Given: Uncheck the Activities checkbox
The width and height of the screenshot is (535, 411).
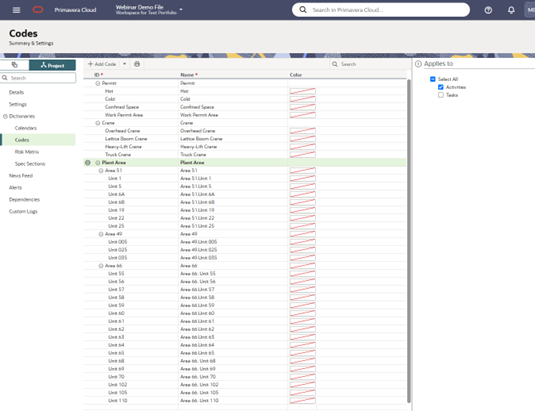Looking at the screenshot, I should click(441, 87).
